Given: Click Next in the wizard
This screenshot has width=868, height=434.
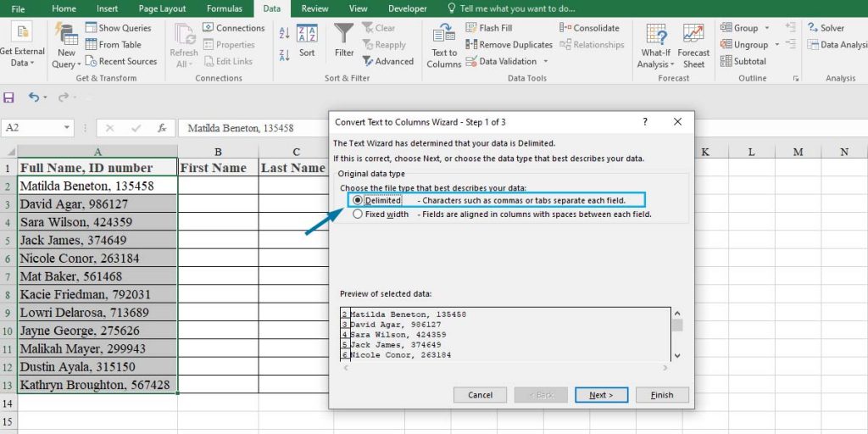Looking at the screenshot, I should pos(601,395).
